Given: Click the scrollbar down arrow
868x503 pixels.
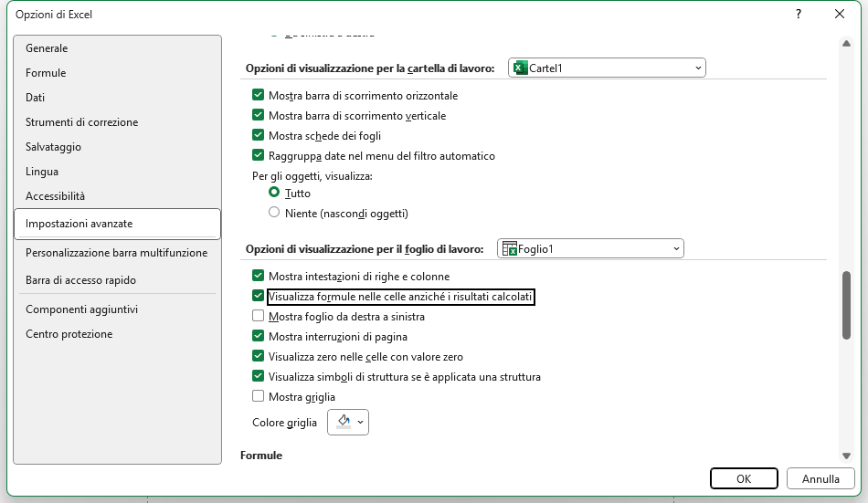Looking at the screenshot, I should click(846, 456).
